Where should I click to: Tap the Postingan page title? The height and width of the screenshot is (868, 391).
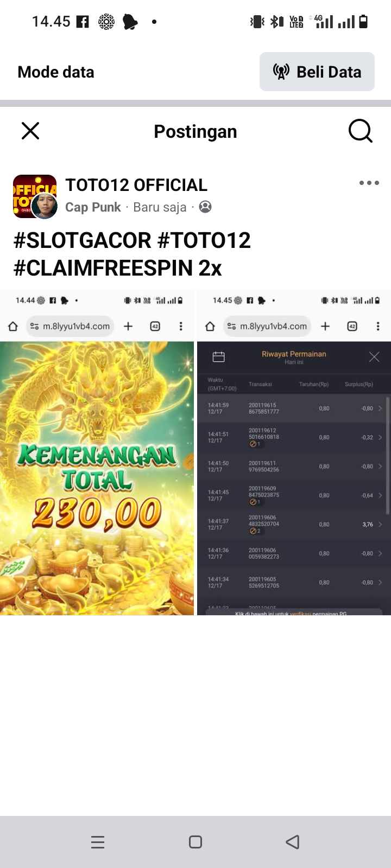195,131
